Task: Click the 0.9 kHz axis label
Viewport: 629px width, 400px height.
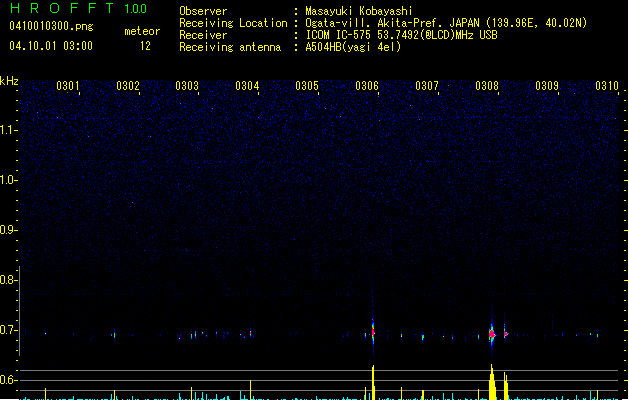Action: 8,230
